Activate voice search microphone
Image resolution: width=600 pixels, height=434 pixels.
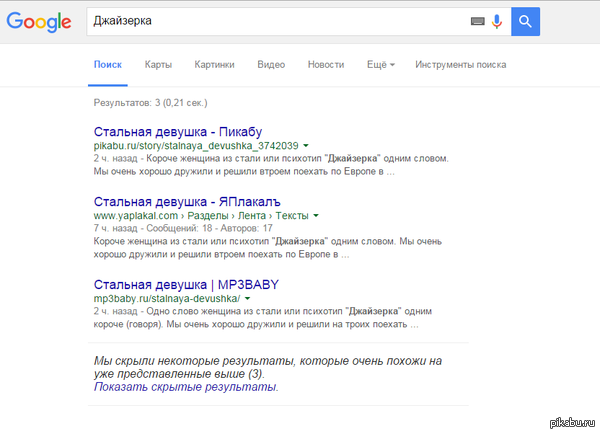pyautogui.click(x=497, y=21)
